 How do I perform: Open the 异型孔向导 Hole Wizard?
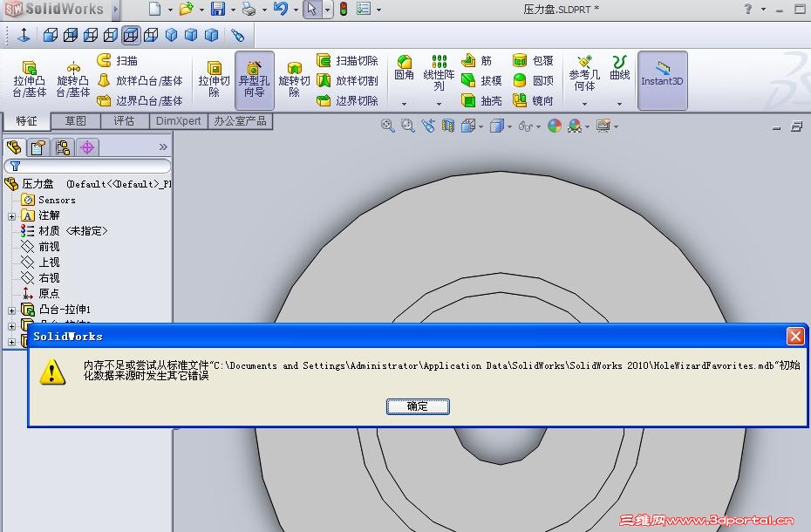(x=254, y=80)
